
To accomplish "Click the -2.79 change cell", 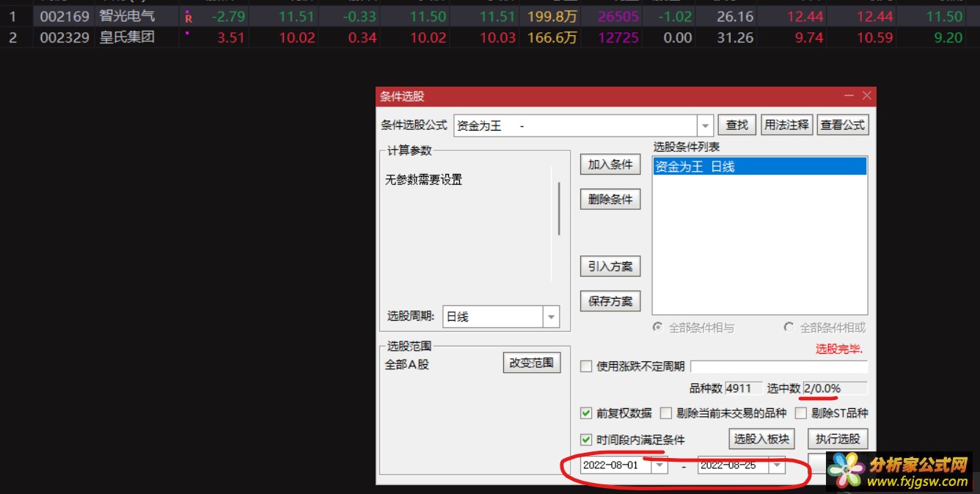I will [x=227, y=16].
